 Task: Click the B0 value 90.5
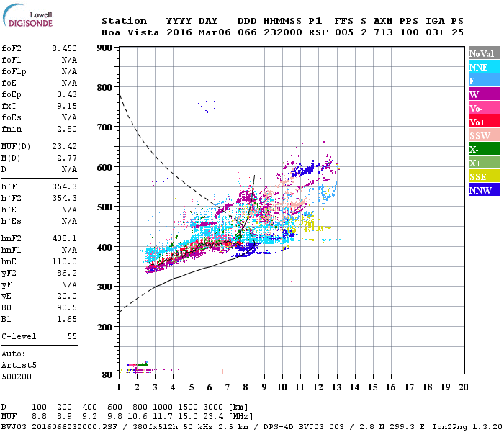click(x=67, y=307)
